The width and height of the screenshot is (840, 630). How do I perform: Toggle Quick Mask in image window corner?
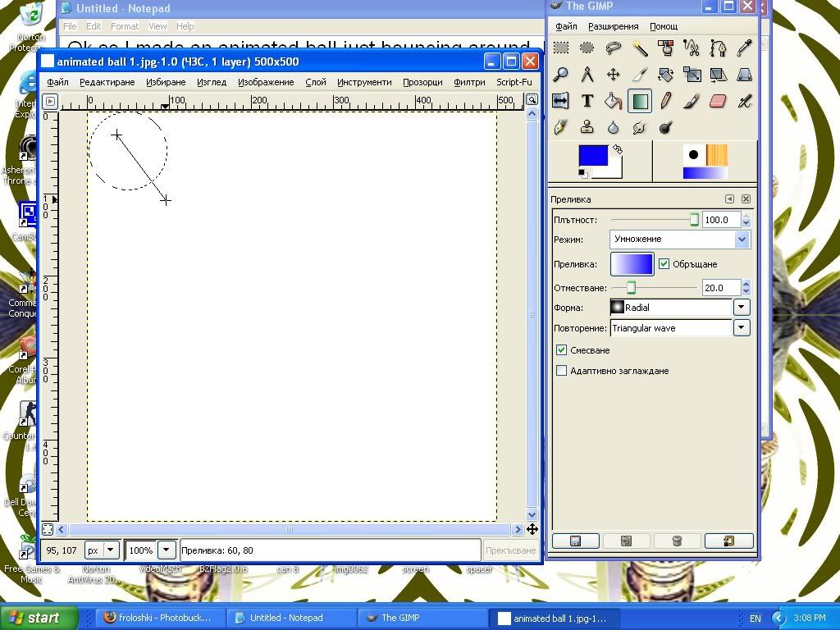click(48, 529)
